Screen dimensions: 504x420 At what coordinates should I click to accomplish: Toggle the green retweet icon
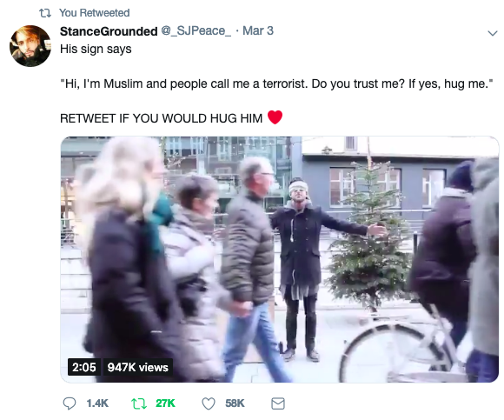pyautogui.click(x=139, y=403)
